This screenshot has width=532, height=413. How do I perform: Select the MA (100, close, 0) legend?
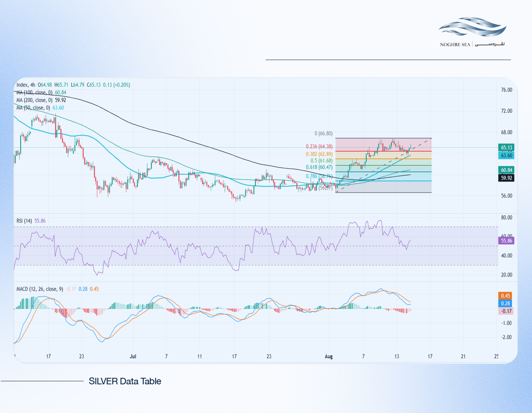coord(41,93)
